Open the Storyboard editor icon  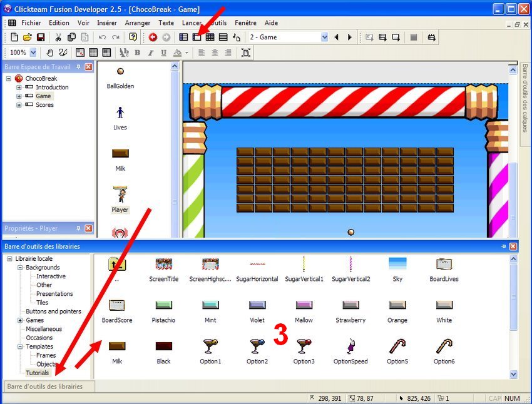point(183,37)
